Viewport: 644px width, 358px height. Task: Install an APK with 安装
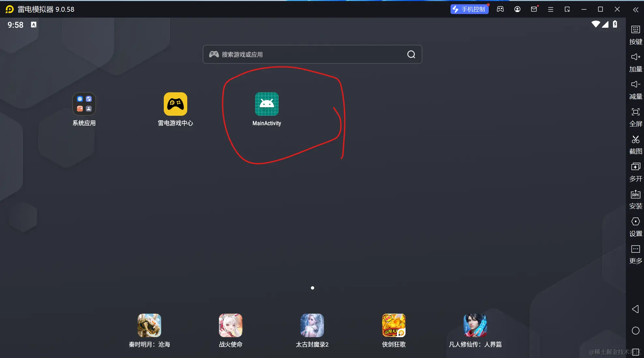pos(636,200)
